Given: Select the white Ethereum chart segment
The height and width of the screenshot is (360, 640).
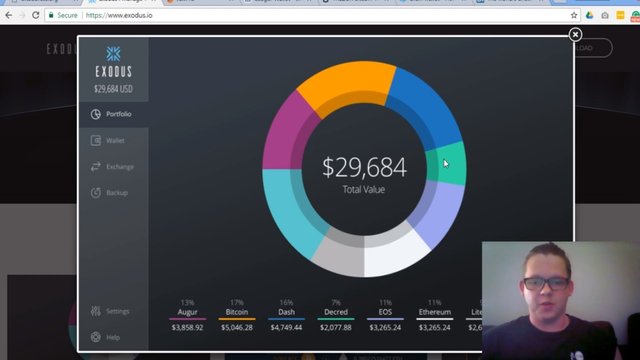Looking at the screenshot, I should 393,251.
